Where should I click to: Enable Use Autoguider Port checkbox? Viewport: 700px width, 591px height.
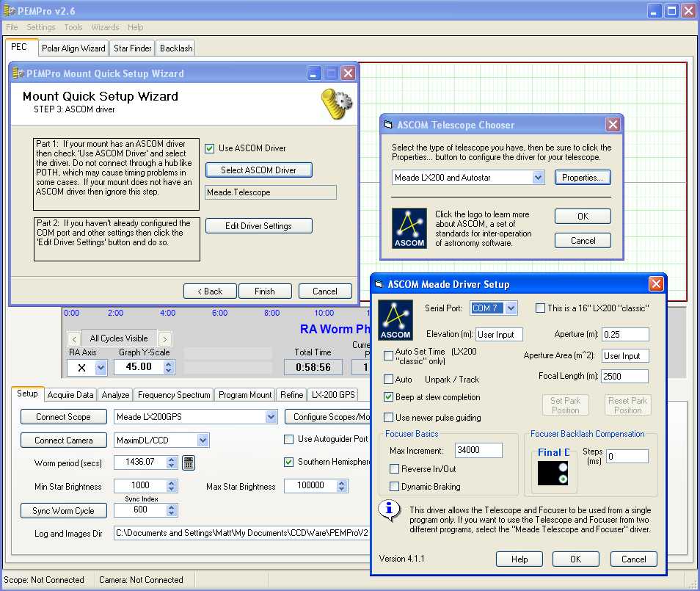[x=289, y=439]
